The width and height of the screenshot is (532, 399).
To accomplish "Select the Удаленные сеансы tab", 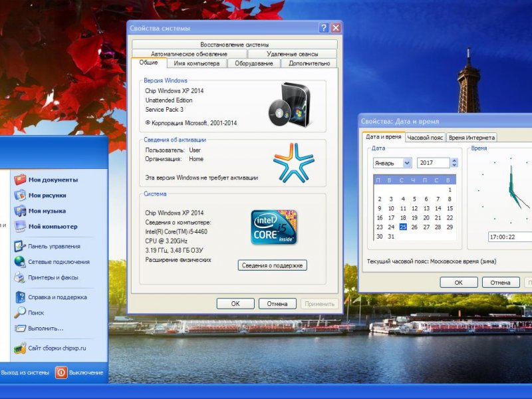I will (292, 54).
